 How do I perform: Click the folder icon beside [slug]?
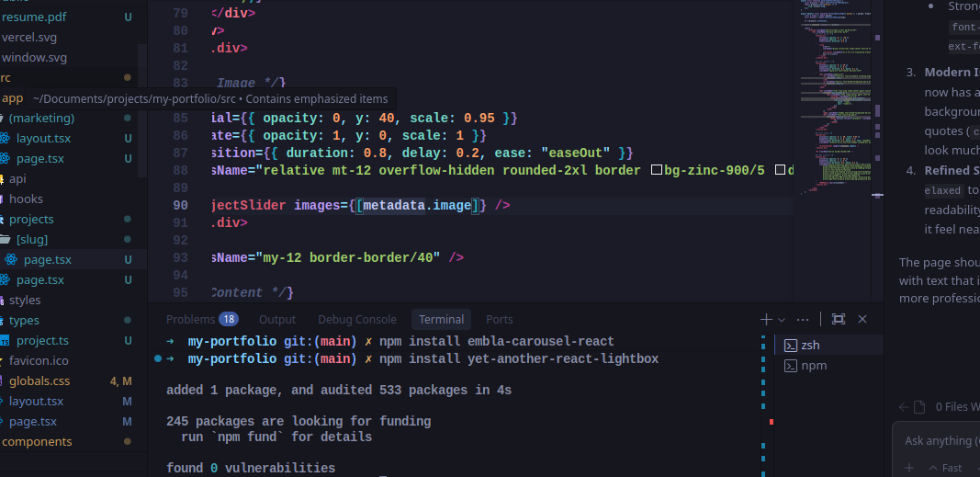coord(5,240)
